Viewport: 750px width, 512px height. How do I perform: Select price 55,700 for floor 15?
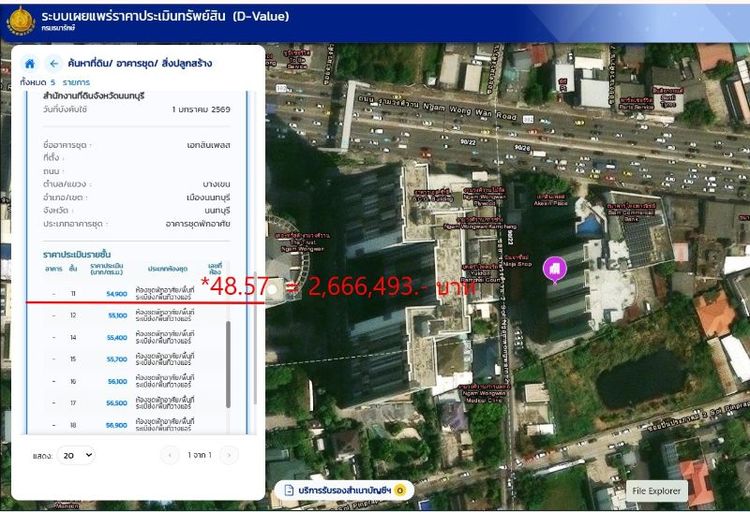pos(117,359)
